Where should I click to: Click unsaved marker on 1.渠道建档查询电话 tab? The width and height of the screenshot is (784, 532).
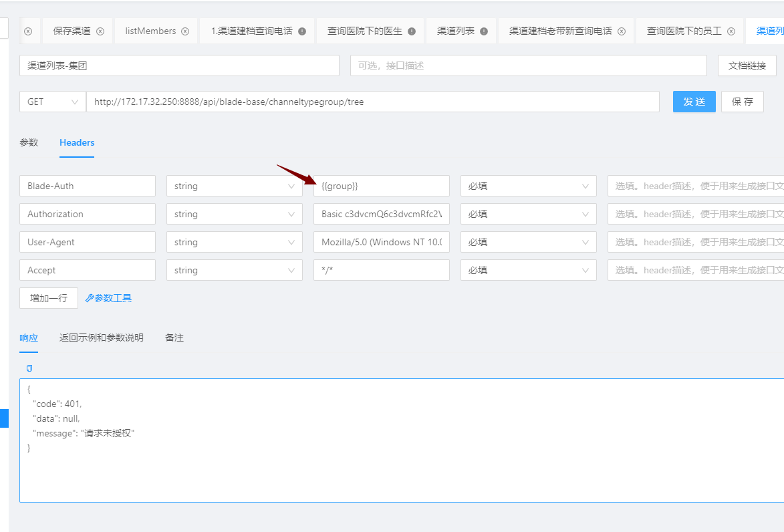pos(302,31)
